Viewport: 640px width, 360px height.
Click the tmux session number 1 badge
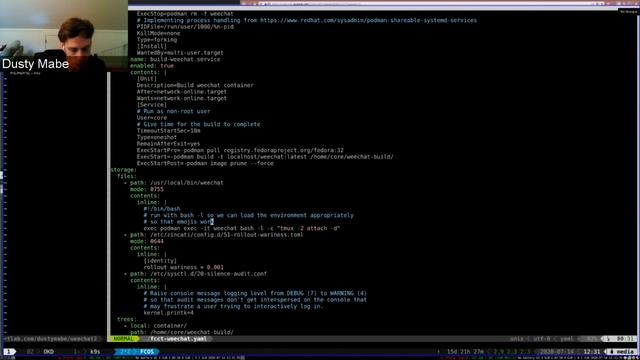tap(9, 351)
